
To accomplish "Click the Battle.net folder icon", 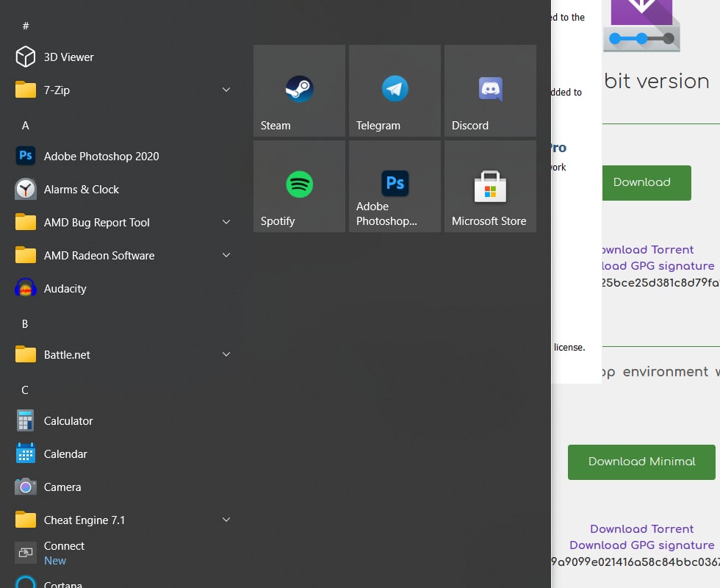I will pyautogui.click(x=25, y=354).
